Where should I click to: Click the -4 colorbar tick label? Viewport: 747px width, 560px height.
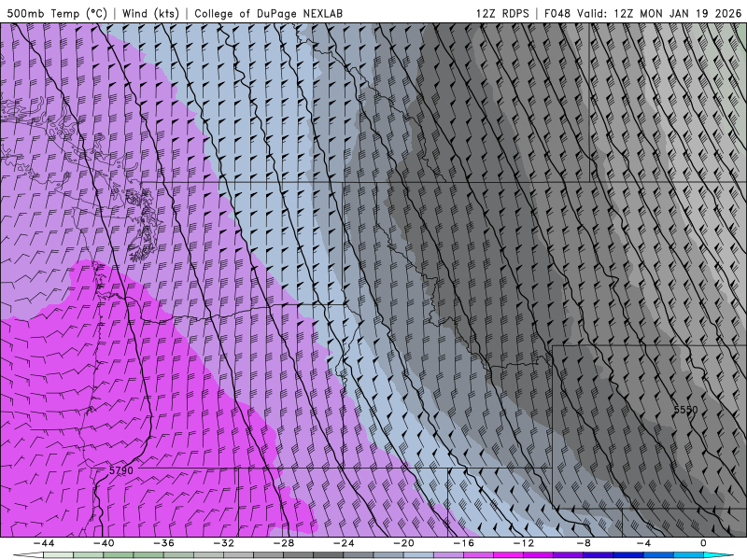pos(643,543)
